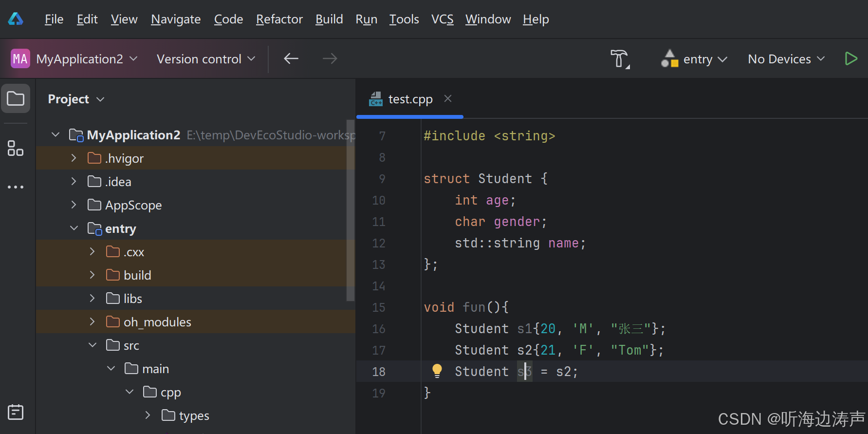This screenshot has width=868, height=434.
Task: Open the Tools menu
Action: tap(404, 19)
